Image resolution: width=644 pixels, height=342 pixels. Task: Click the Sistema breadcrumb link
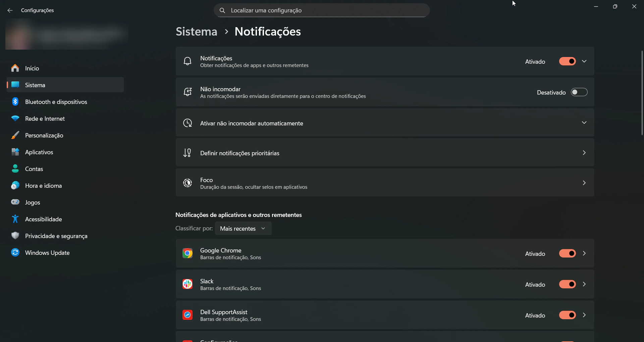(x=196, y=31)
